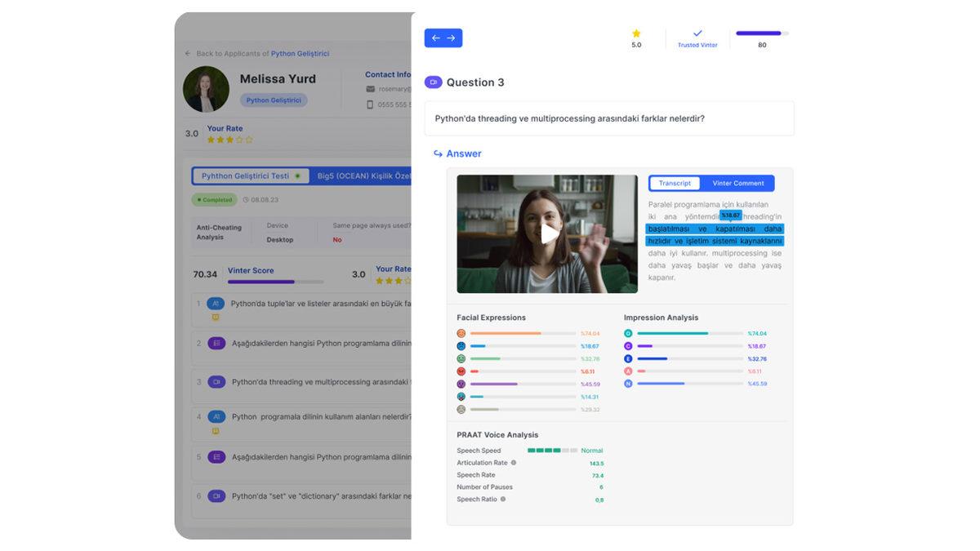Click the orange happy face expression icon
Image resolution: width=980 pixels, height=551 pixels.
click(461, 333)
